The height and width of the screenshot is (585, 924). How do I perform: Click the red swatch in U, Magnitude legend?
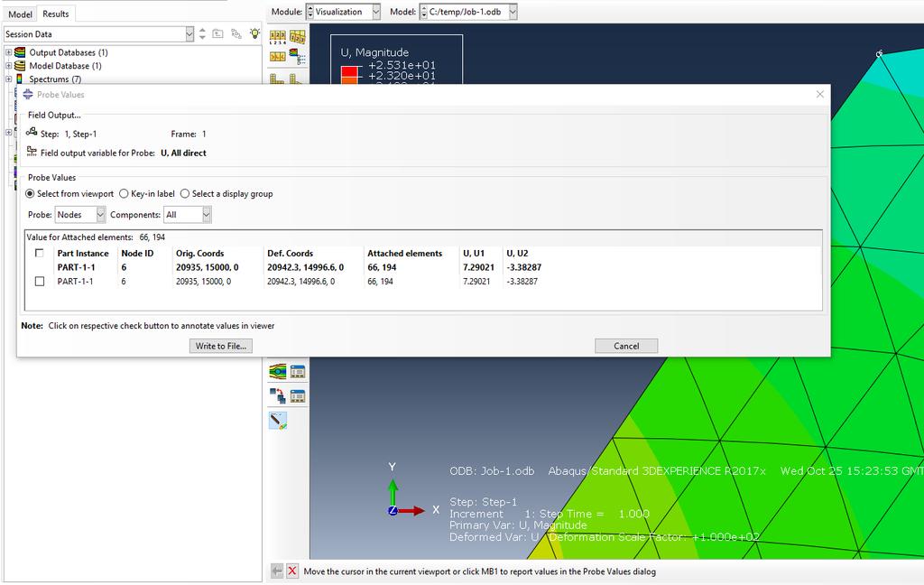[x=349, y=72]
